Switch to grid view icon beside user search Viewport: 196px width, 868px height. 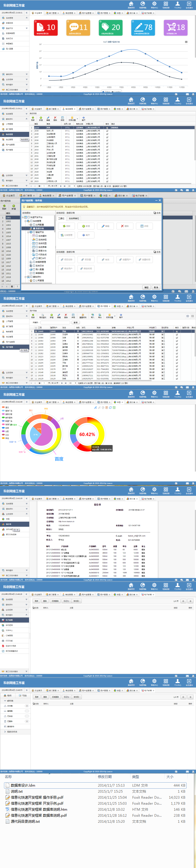click(x=192, y=316)
